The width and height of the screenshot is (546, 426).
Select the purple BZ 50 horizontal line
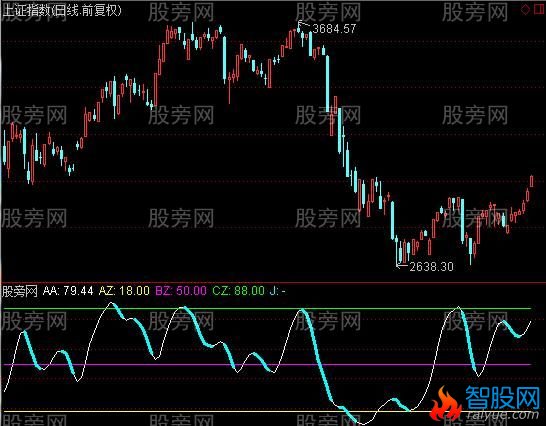[266, 365]
